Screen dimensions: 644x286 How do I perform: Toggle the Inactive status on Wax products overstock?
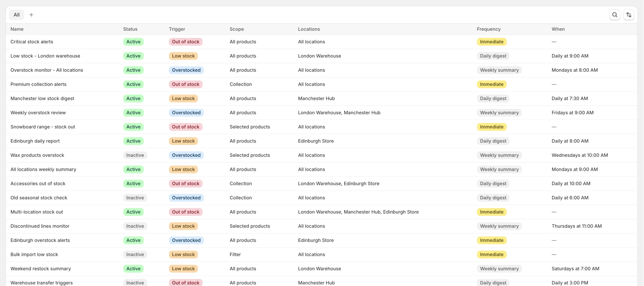[x=135, y=155]
